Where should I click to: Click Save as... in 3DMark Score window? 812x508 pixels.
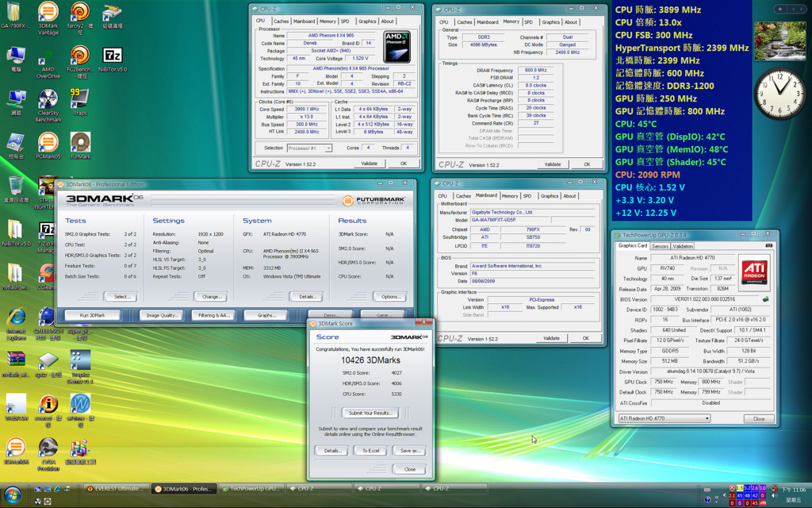(x=410, y=451)
